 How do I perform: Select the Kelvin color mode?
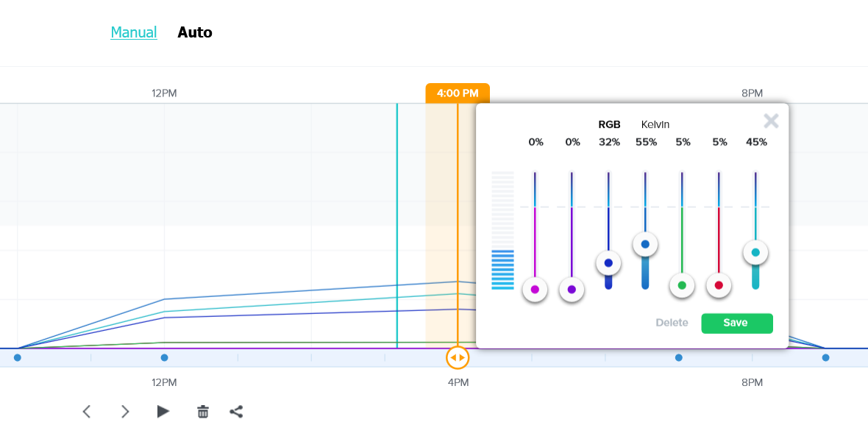[x=655, y=124]
